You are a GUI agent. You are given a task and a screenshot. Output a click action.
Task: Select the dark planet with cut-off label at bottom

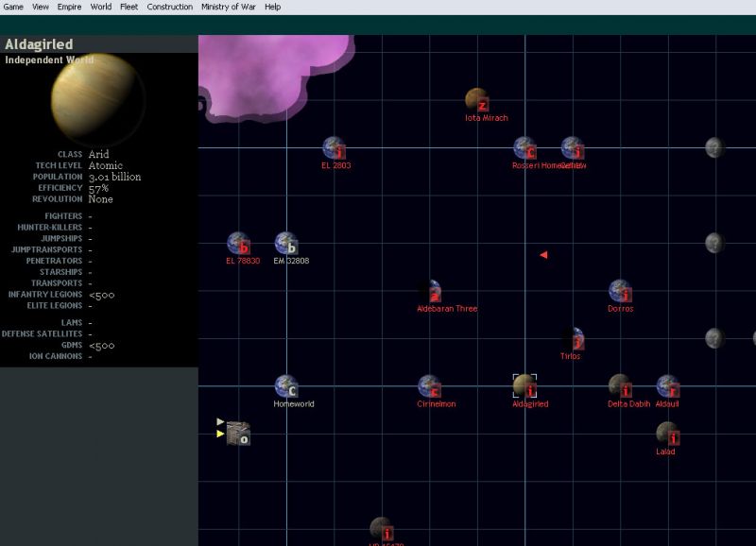(x=382, y=529)
